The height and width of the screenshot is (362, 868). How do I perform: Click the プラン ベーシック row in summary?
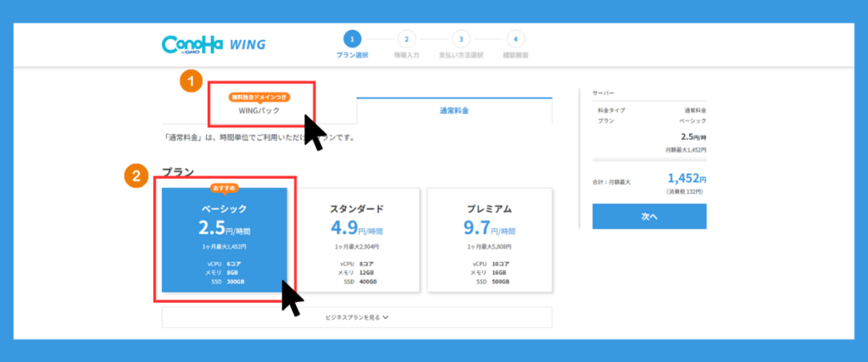click(x=649, y=121)
